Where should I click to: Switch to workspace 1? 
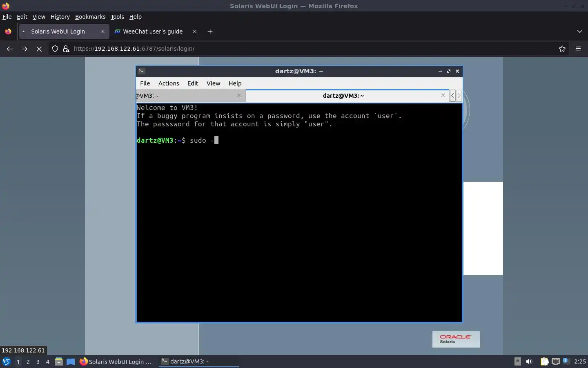click(18, 361)
